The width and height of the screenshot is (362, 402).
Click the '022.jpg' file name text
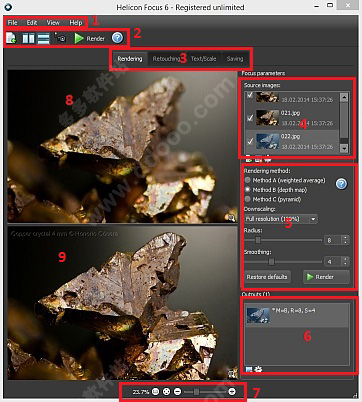pos(290,136)
